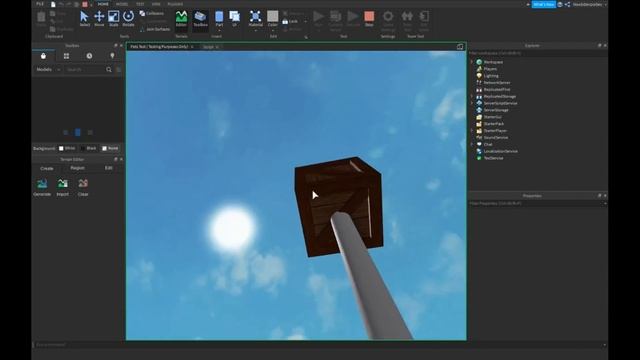Screen dimensions: 640x360
Task: Expand the ReplicatedStorage node
Action: 472,96
